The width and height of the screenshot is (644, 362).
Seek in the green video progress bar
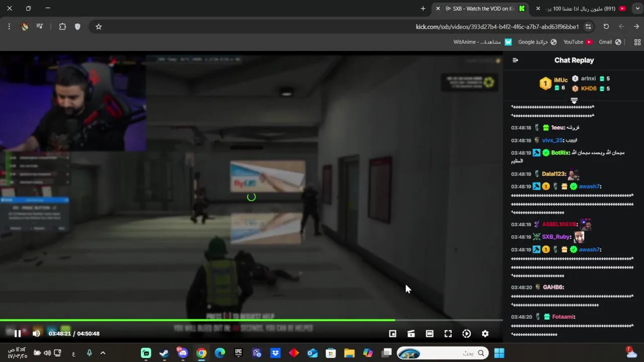(251, 320)
